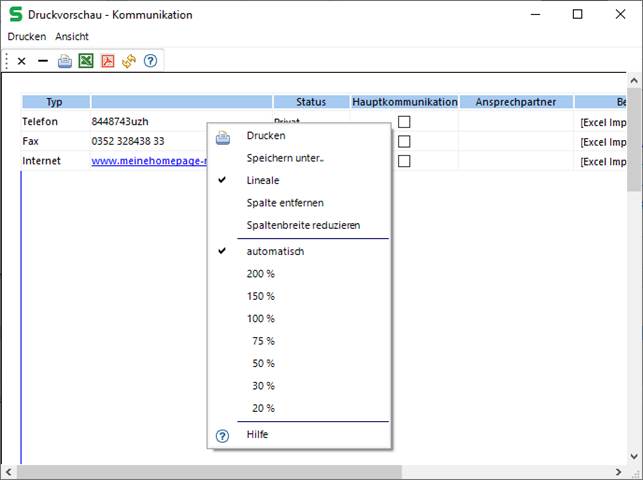
Task: Open the Drucken menu in the menu bar
Action: [27, 36]
